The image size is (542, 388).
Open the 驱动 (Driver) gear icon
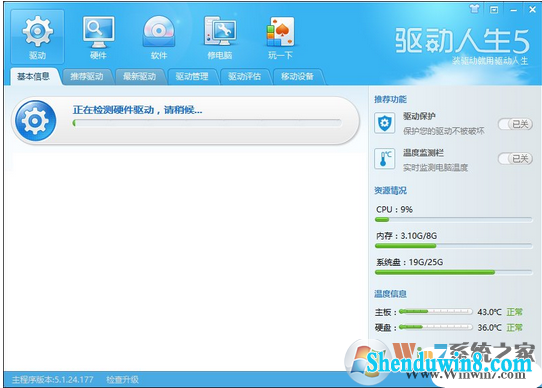[x=37, y=37]
